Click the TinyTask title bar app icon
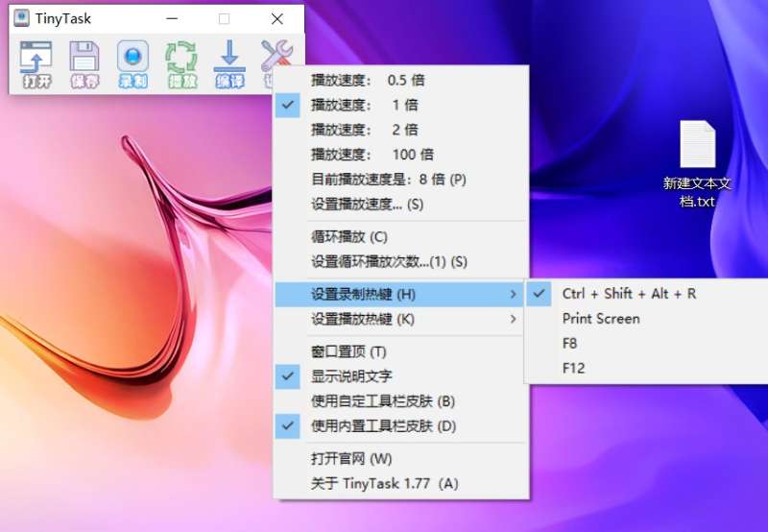Image resolution: width=768 pixels, height=532 pixels. [21, 18]
